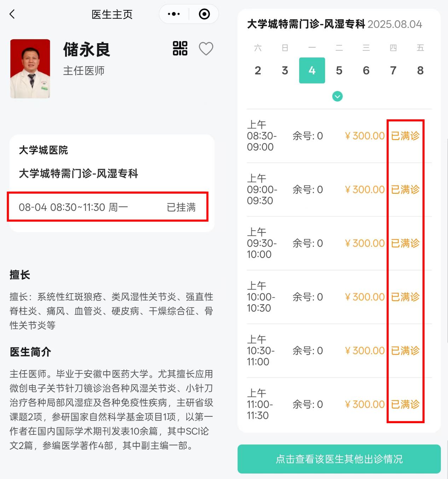Open the three-dot more options menu

174,14
